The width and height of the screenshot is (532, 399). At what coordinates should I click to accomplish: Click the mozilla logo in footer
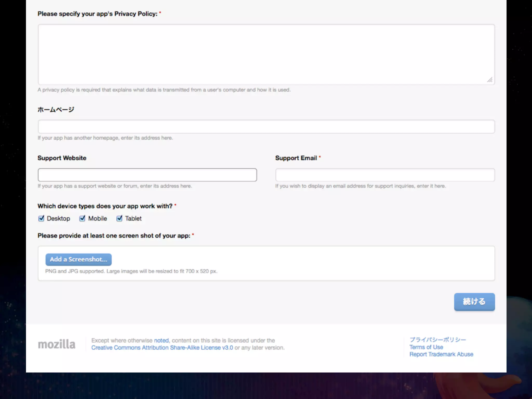[x=57, y=344]
